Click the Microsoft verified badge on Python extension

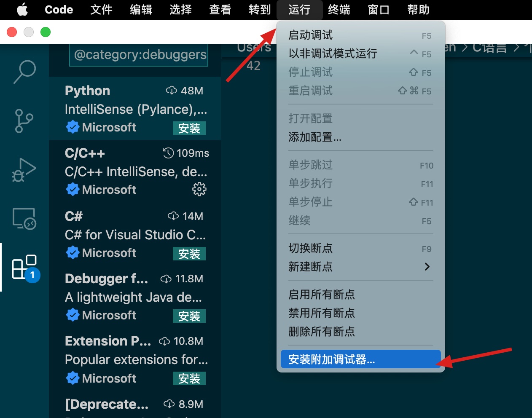click(x=73, y=127)
